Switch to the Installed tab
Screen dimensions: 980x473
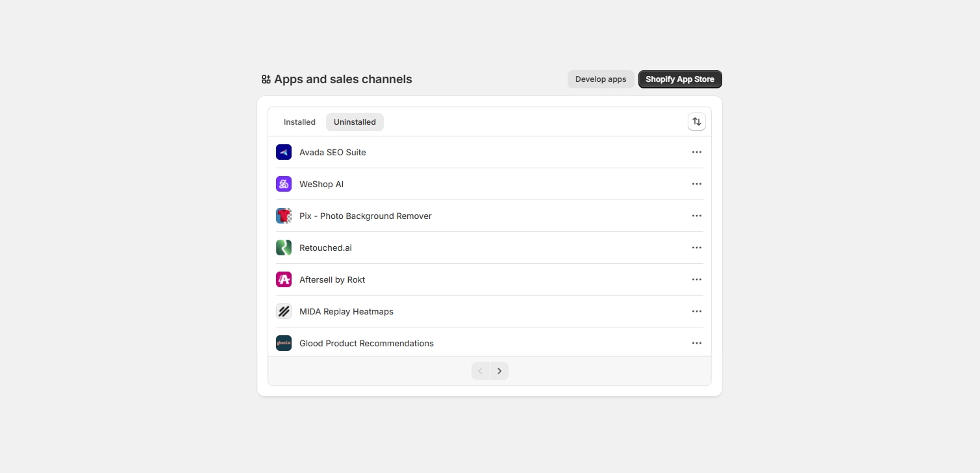coord(299,121)
